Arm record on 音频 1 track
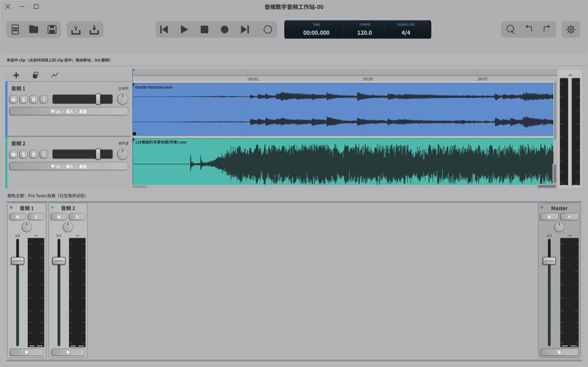This screenshot has height=367, width=588. tap(34, 99)
